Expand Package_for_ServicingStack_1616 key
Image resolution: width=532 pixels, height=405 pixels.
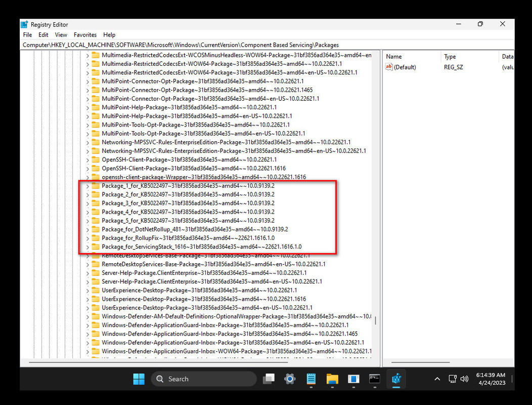87,247
